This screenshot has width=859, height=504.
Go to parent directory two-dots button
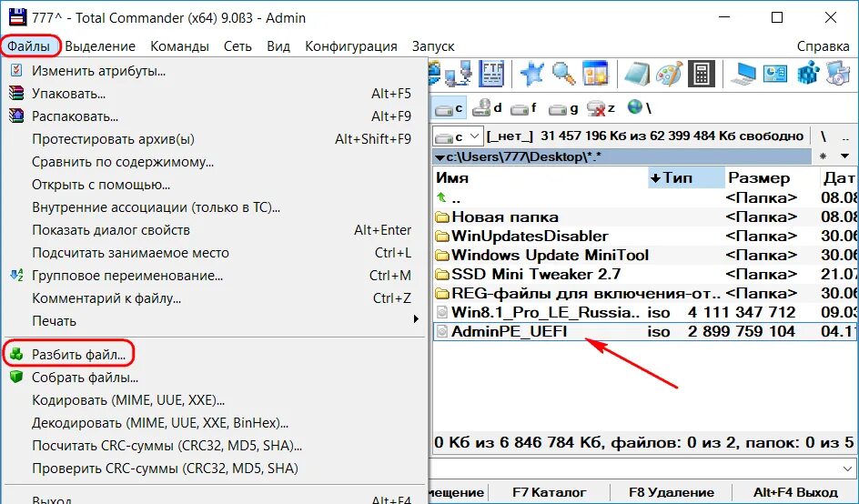[x=846, y=136]
